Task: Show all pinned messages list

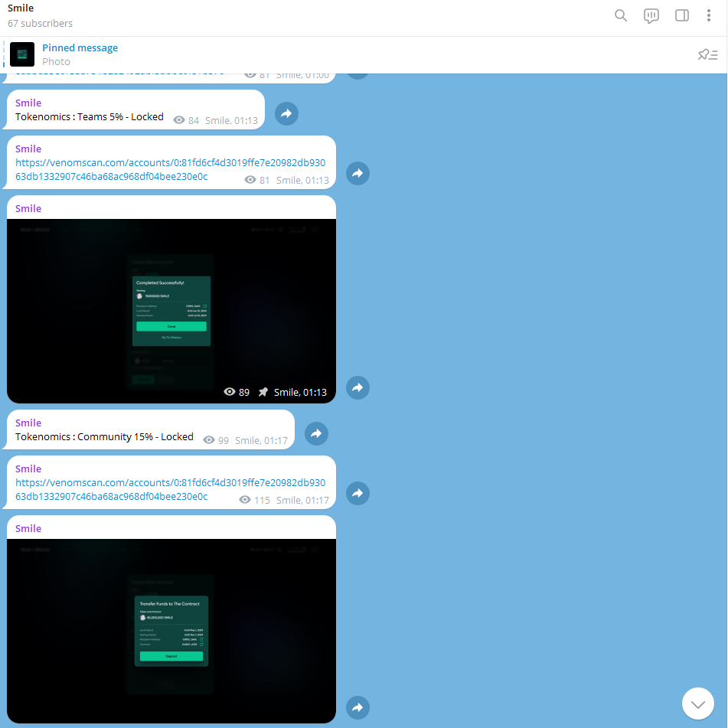Action: pos(707,55)
